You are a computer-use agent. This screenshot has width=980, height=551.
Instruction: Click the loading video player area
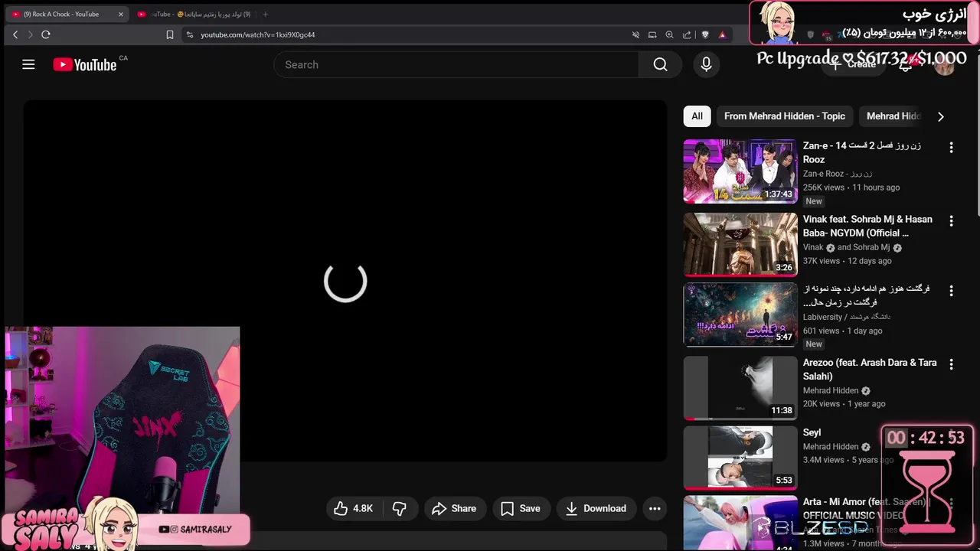pyautogui.click(x=345, y=281)
